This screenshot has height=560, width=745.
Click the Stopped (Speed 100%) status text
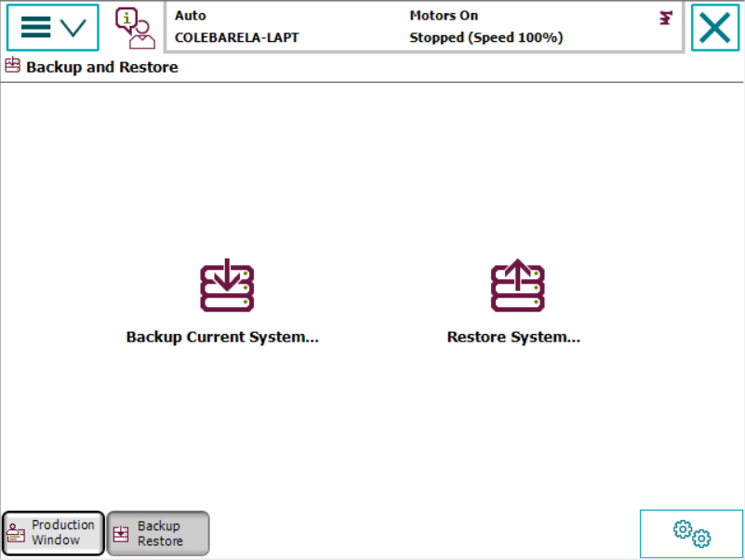pyautogui.click(x=486, y=38)
